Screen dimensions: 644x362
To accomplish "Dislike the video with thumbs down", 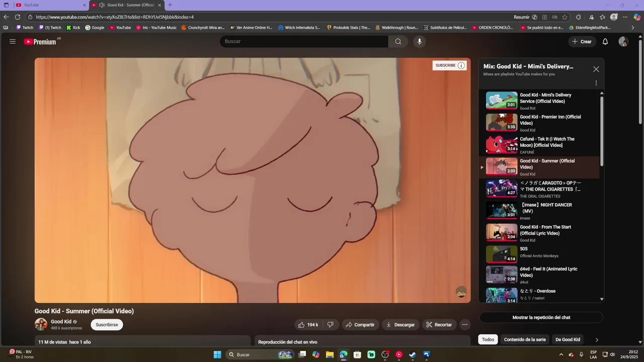I will click(330, 325).
